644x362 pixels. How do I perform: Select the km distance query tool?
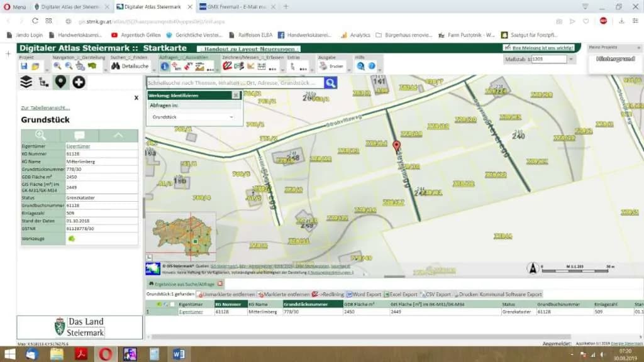tap(177, 66)
